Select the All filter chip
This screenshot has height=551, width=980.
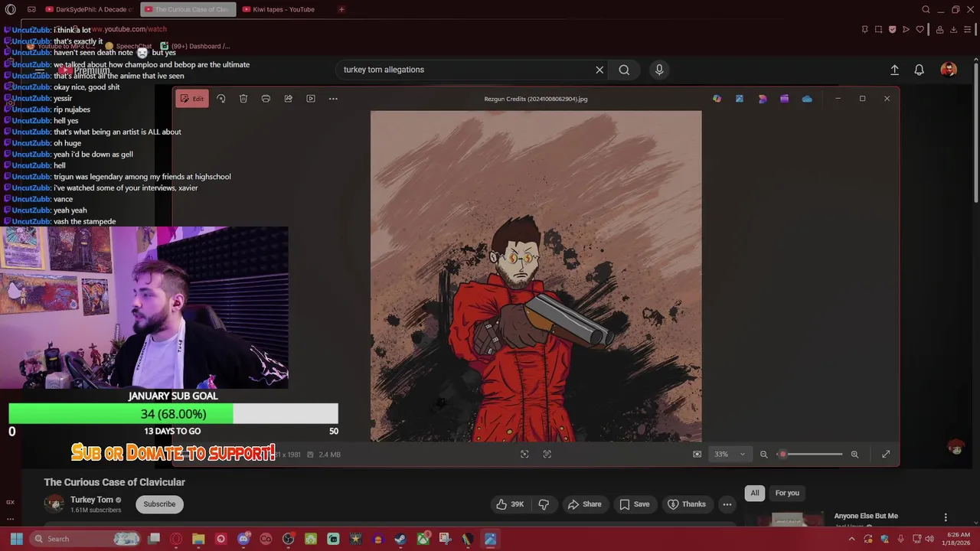click(x=755, y=493)
